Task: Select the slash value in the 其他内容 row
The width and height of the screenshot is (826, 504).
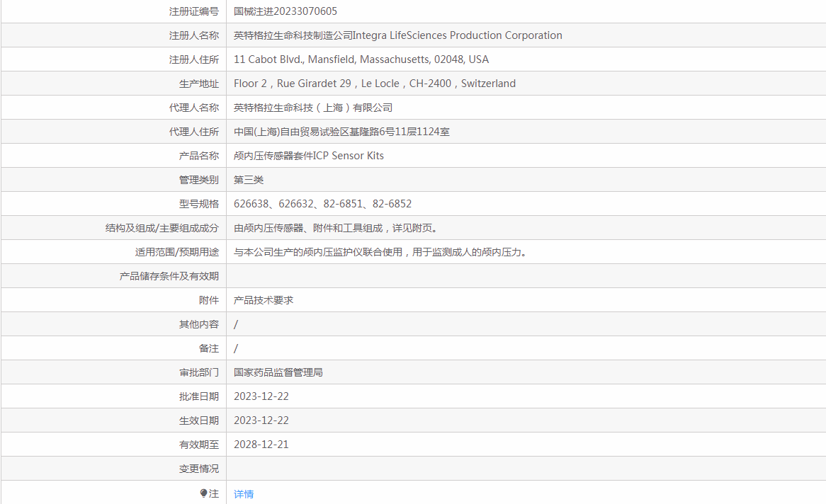Action: pos(235,324)
